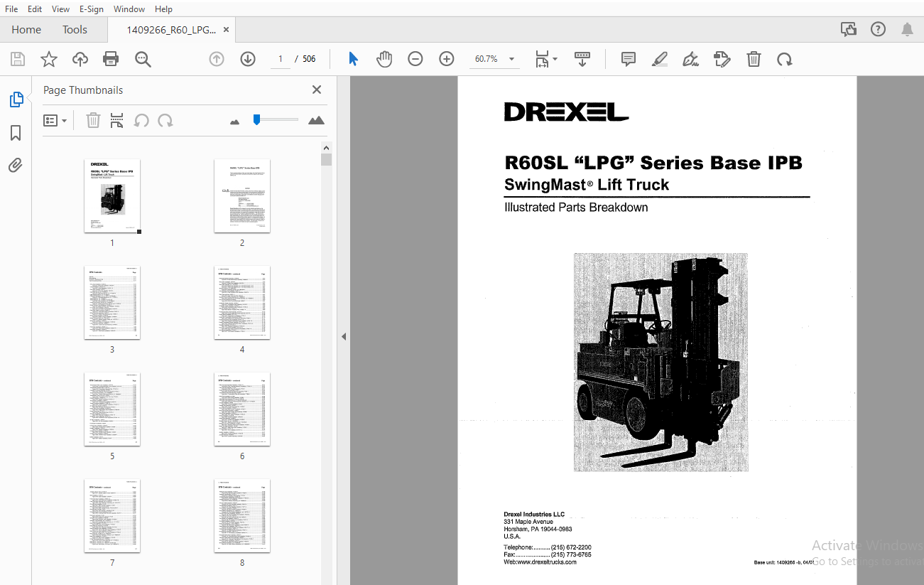Open the Sign document tool
This screenshot has height=585, width=924.
coord(690,59)
